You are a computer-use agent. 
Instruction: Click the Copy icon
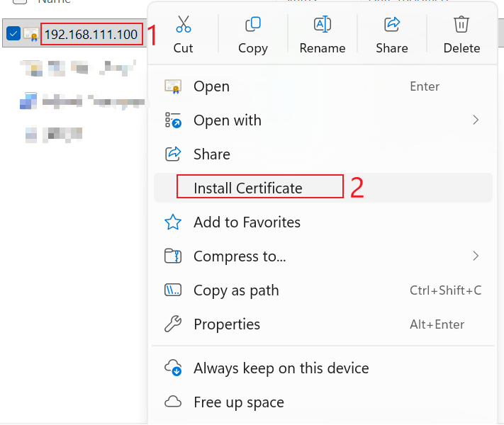(252, 25)
